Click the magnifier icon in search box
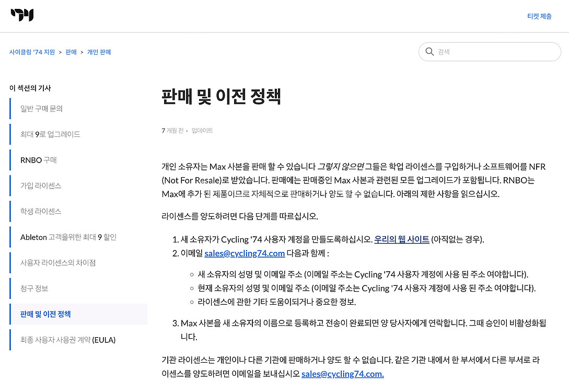This screenshot has width=569, height=392. (429, 52)
